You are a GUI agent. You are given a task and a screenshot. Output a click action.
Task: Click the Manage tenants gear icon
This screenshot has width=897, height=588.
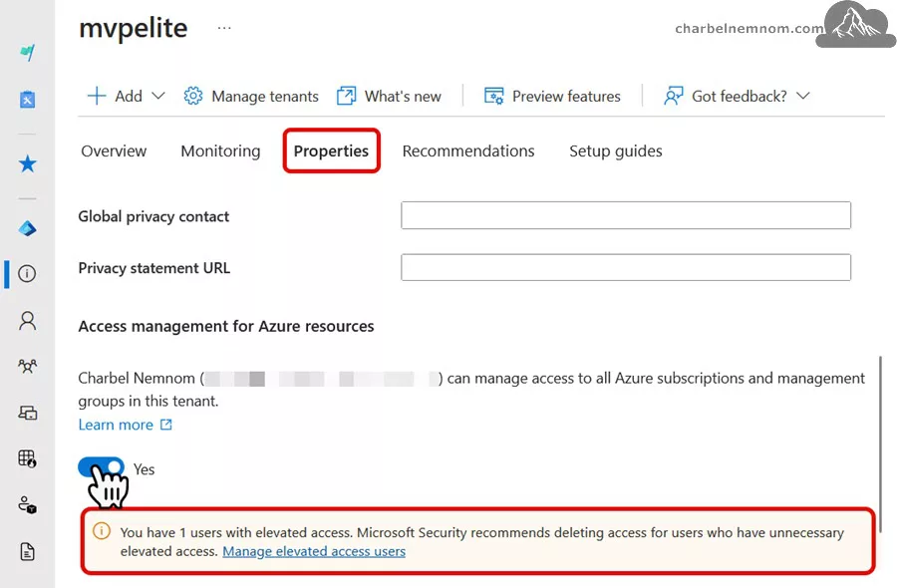(192, 96)
